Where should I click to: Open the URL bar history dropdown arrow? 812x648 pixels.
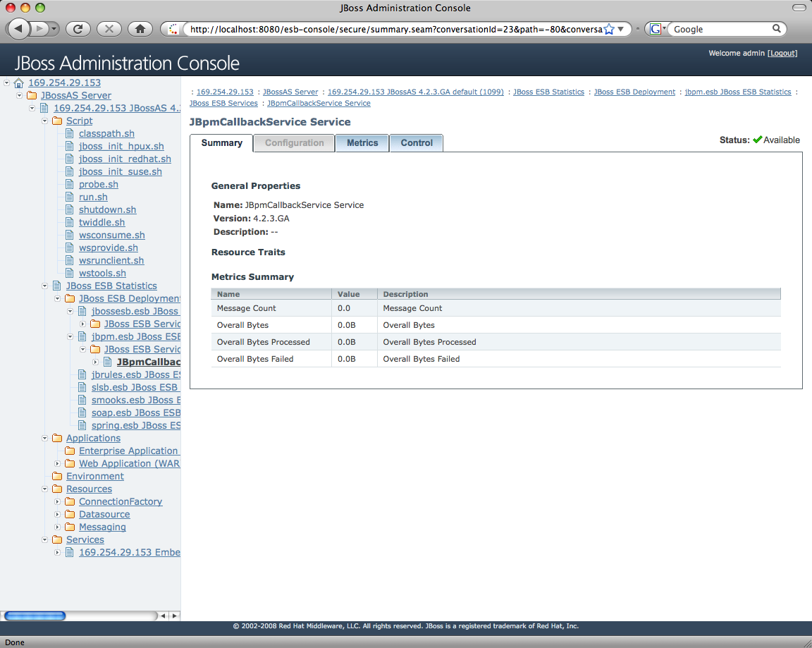click(x=621, y=29)
